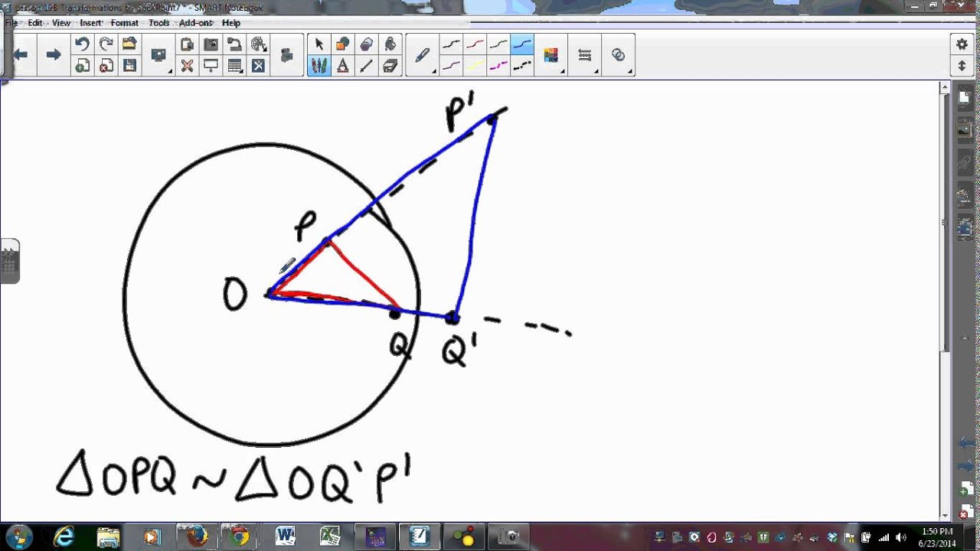Choose the yellow highlighter pen style
The height and width of the screenshot is (551, 980).
pos(475,66)
